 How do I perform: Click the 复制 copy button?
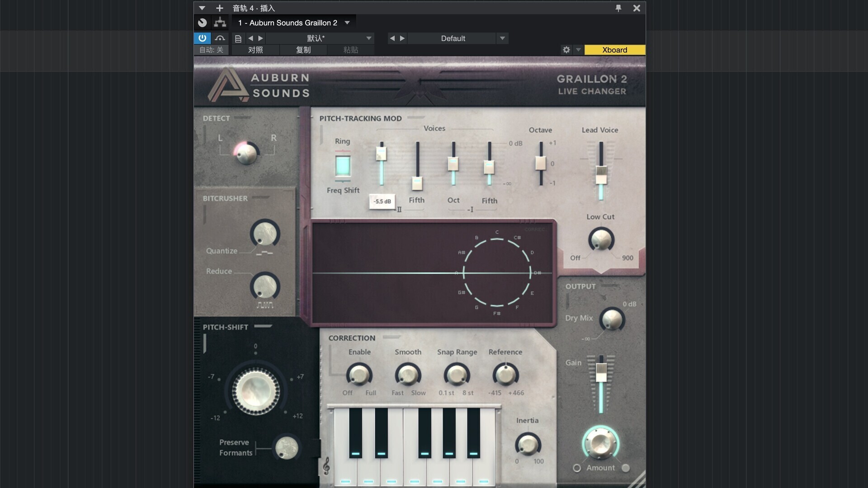pyautogui.click(x=303, y=50)
